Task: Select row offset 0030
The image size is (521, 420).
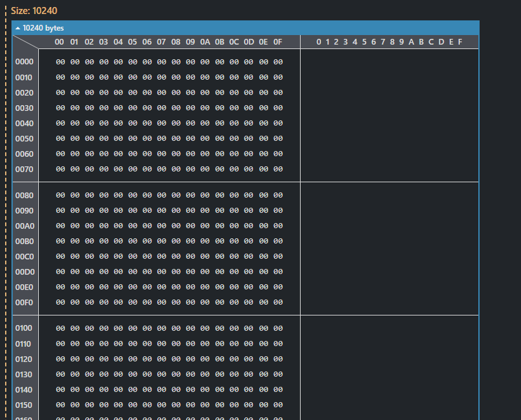Action: 24,108
